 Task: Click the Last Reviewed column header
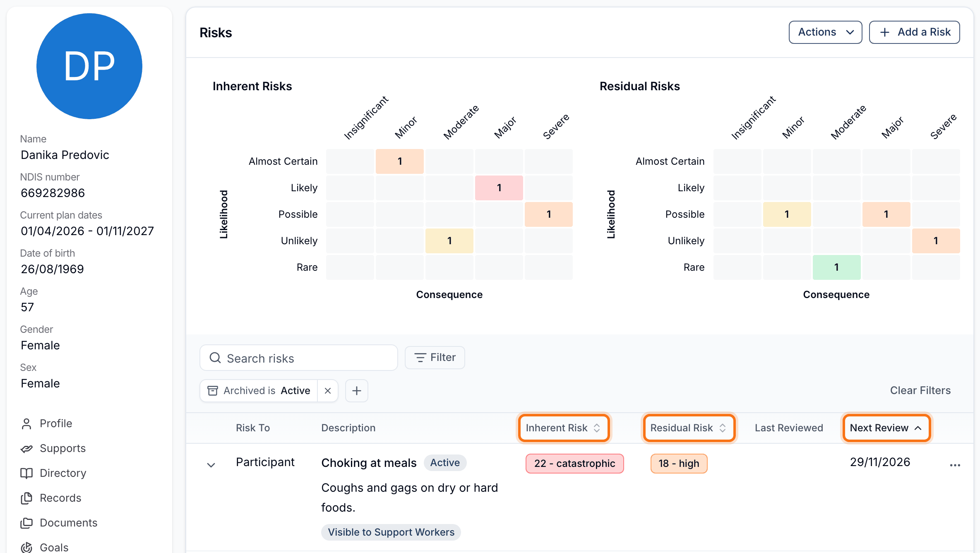point(789,428)
